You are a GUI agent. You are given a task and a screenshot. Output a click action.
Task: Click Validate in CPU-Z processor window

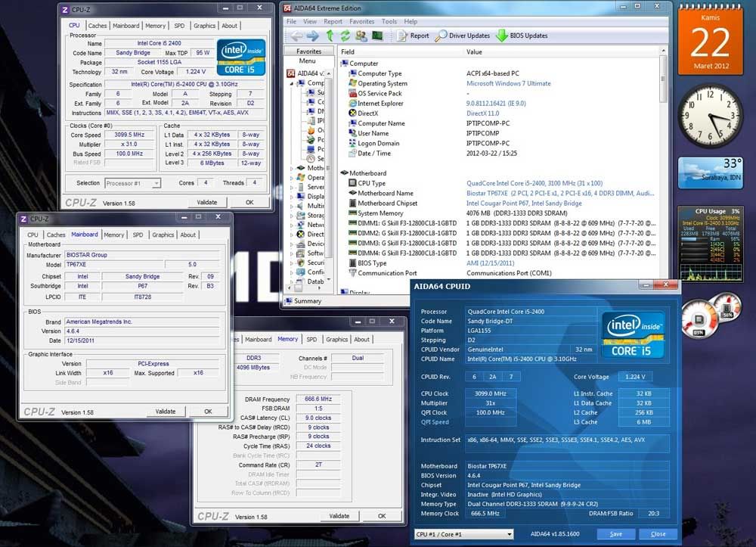(x=207, y=203)
